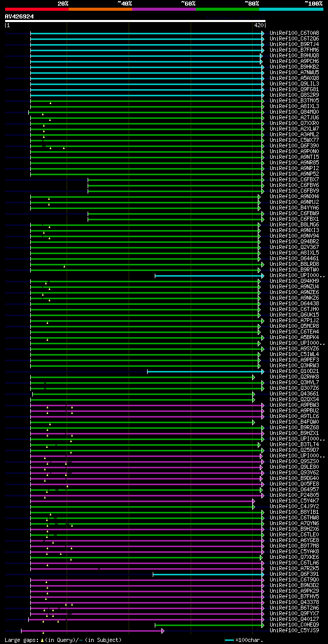Open hit UniRef100_C6T0A8
Image resolution: width=328 pixels, height=644 pixels.
tap(294, 33)
